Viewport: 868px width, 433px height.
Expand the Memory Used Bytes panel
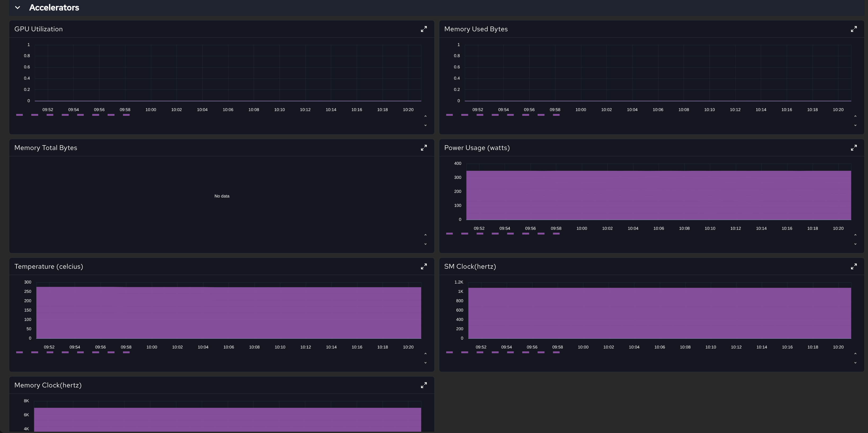coord(853,29)
